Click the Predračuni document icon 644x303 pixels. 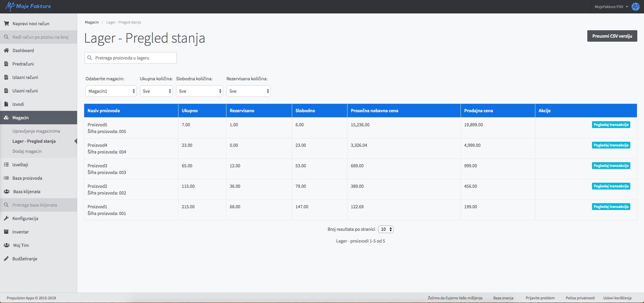pos(6,64)
